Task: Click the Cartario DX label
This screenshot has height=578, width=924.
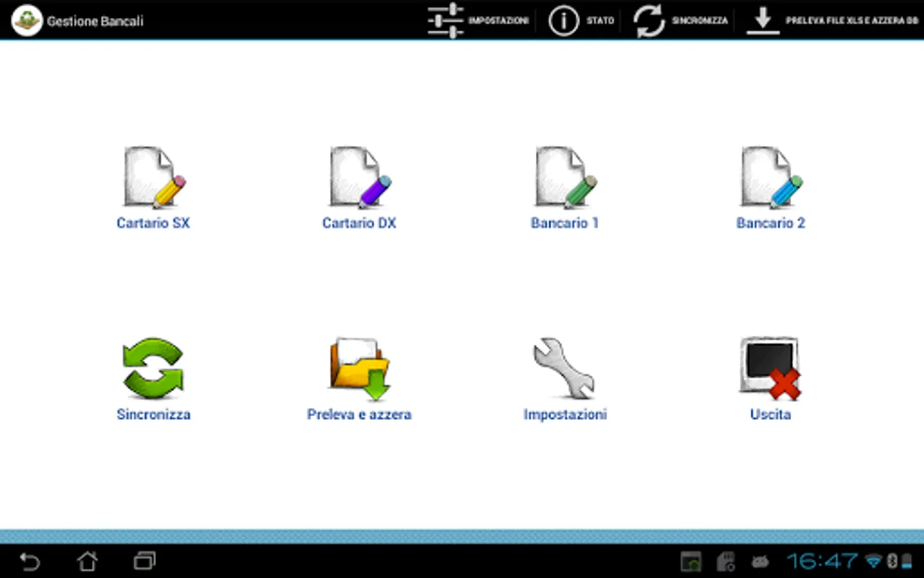Action: tap(359, 223)
